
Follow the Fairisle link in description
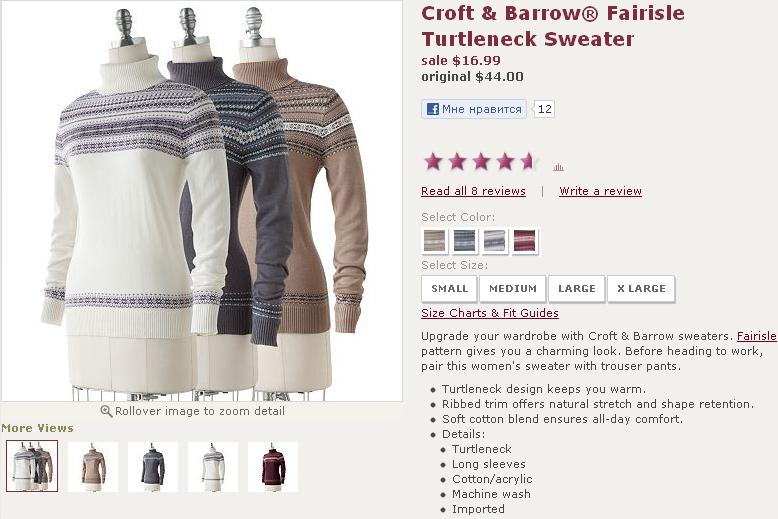coord(756,336)
